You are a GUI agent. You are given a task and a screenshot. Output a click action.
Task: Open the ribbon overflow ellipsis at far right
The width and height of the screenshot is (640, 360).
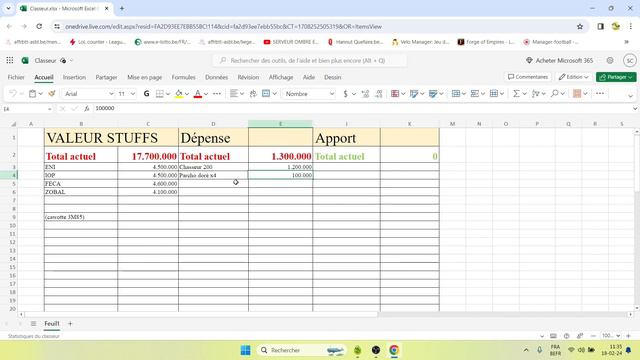(x=600, y=93)
